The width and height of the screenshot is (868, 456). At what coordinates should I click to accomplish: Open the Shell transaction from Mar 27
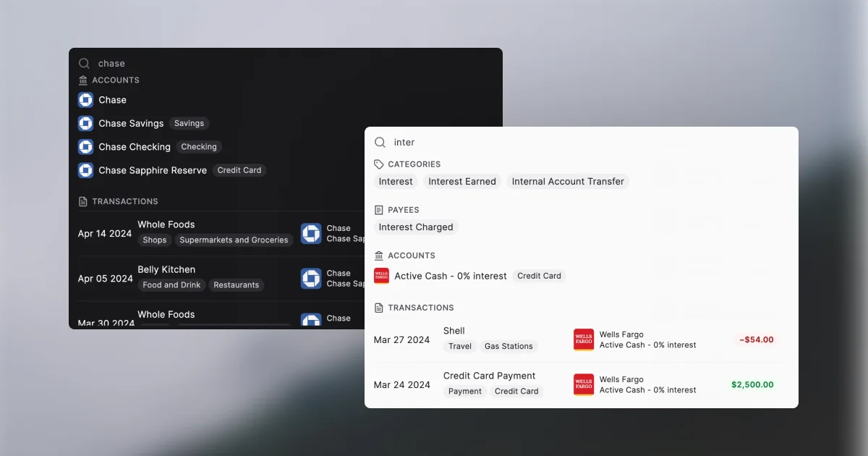[x=454, y=332]
